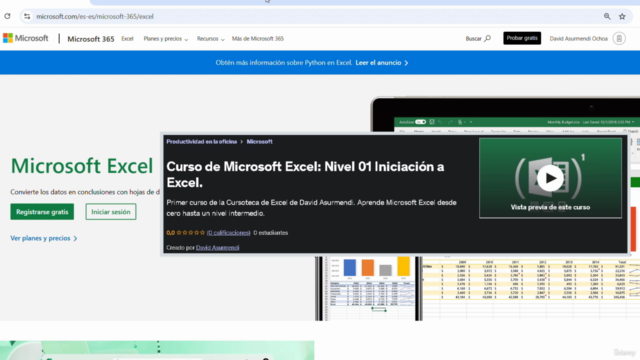Open the Leer el anuncio link
The image size is (640, 360).
[x=382, y=63]
